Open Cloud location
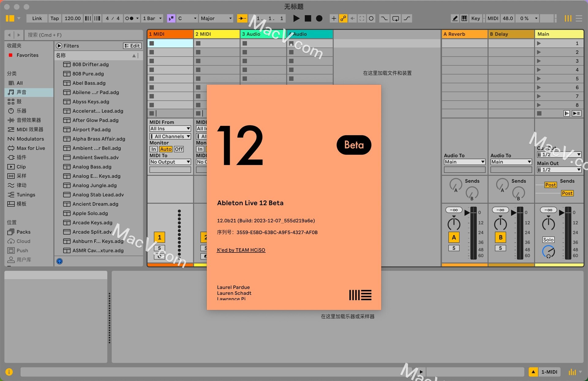588x381 pixels. click(x=29, y=241)
